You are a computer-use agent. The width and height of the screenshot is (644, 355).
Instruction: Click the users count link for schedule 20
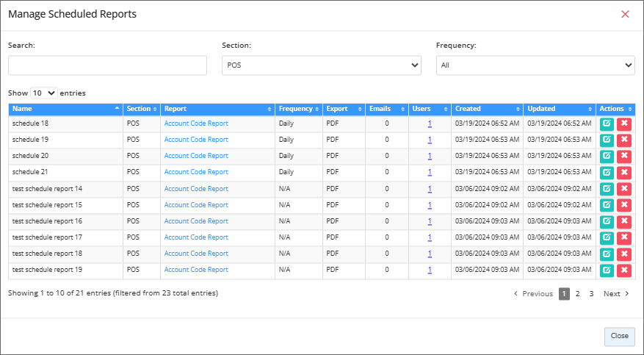[x=430, y=156]
